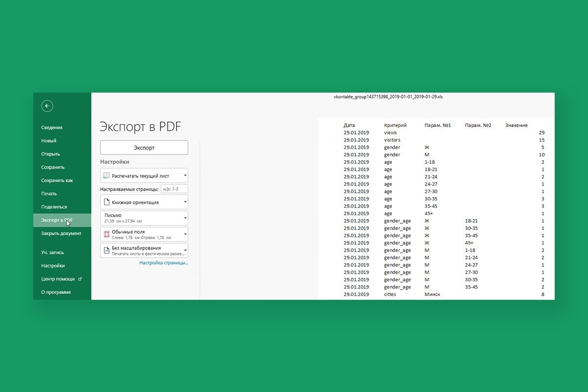This screenshot has width=588, height=392.
Task: Choose Сохранить как in the sidebar
Action: click(57, 180)
